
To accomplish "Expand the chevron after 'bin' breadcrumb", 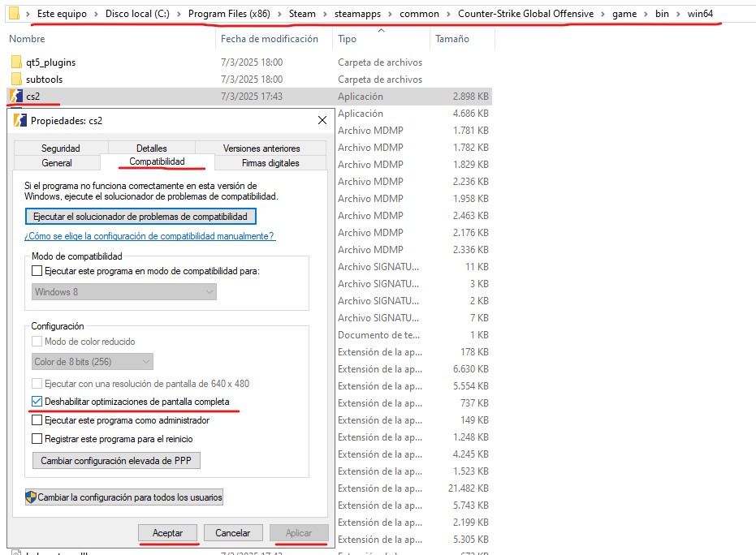I will coord(678,14).
